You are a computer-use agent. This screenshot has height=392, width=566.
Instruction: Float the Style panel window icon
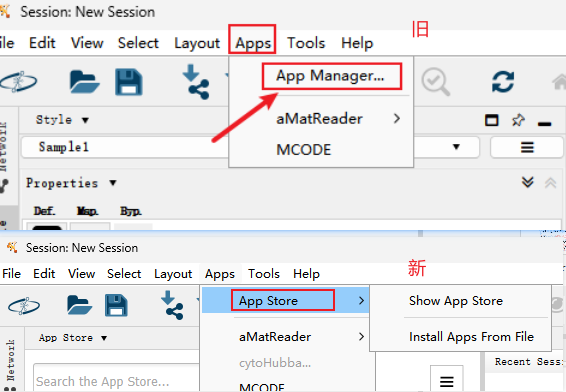491,120
